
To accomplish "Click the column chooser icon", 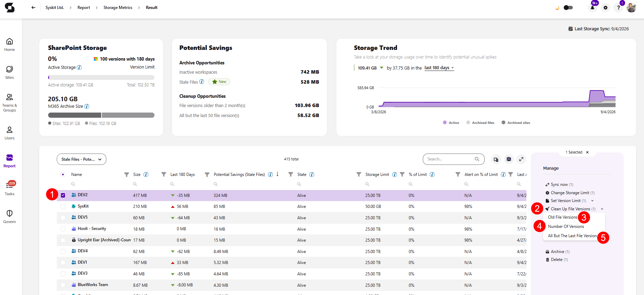I will coord(496,159).
